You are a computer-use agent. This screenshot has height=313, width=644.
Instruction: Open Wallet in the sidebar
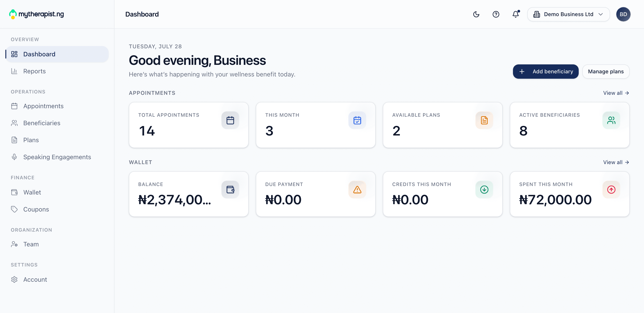click(57, 192)
